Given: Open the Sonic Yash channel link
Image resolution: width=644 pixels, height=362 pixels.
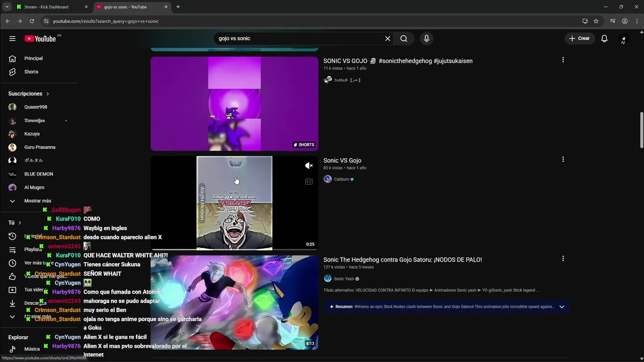Looking at the screenshot, I should pyautogui.click(x=344, y=279).
